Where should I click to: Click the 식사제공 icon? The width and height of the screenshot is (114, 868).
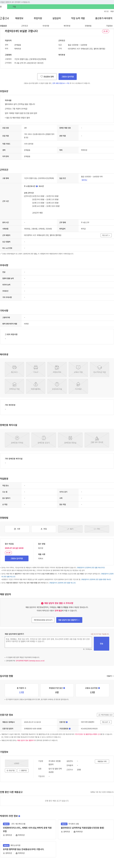(78, 386)
